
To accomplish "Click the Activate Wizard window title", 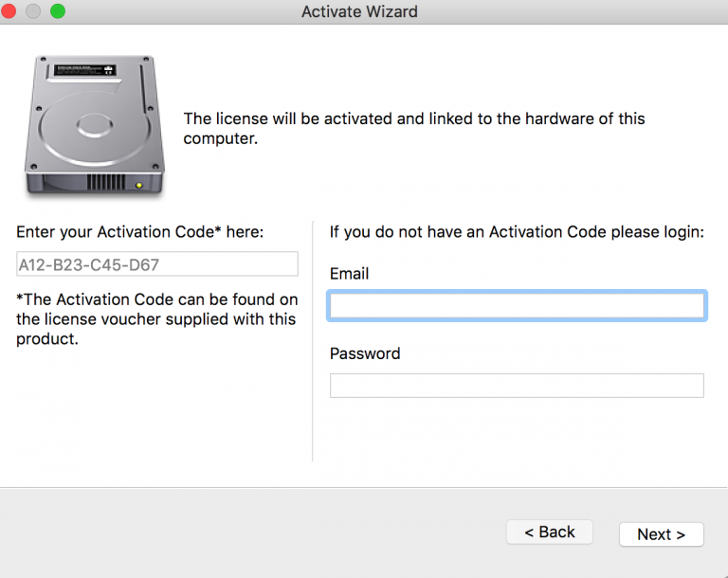I will (360, 11).
